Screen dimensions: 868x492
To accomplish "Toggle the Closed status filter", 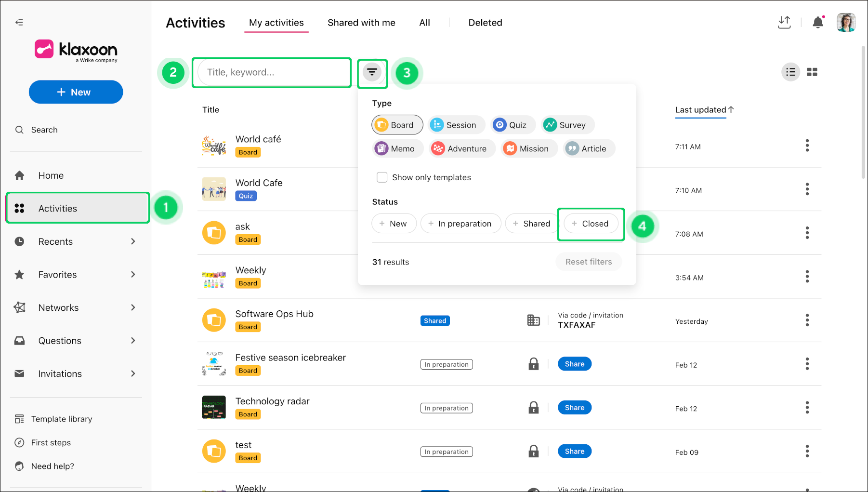I will click(591, 224).
